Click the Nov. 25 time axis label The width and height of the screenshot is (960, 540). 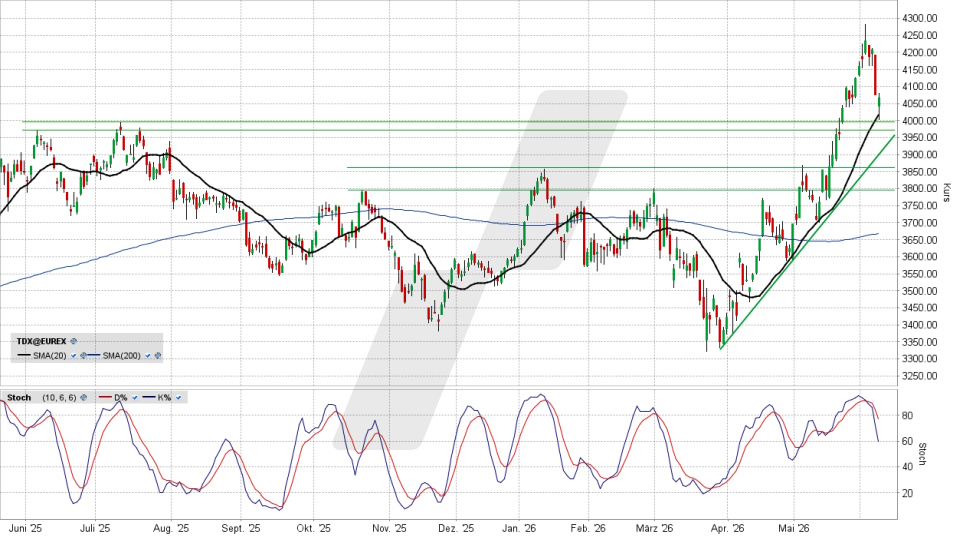coord(389,528)
